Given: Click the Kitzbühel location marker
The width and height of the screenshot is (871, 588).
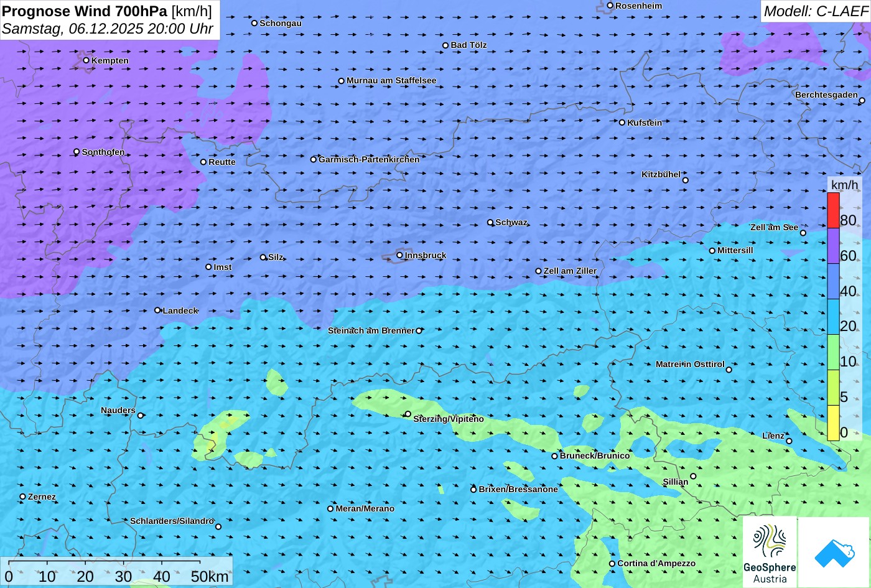Looking at the screenshot, I should (685, 180).
